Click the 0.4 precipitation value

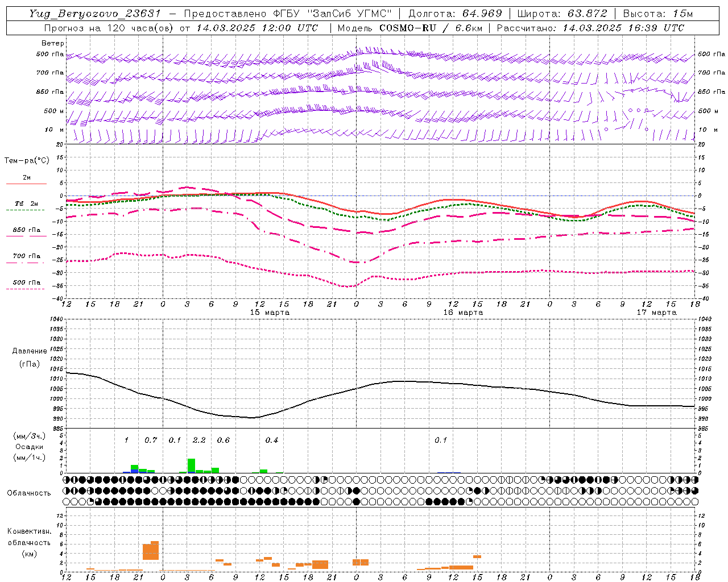click(272, 440)
